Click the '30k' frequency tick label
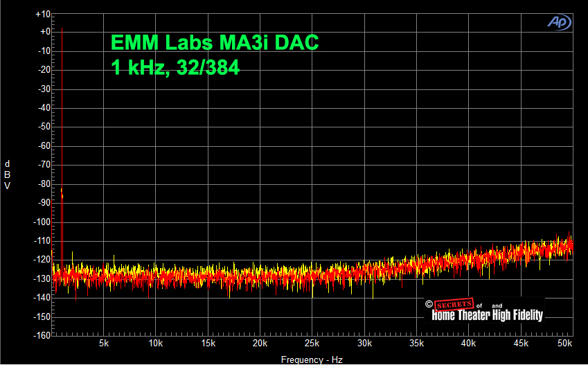The height and width of the screenshot is (365, 588). (364, 344)
